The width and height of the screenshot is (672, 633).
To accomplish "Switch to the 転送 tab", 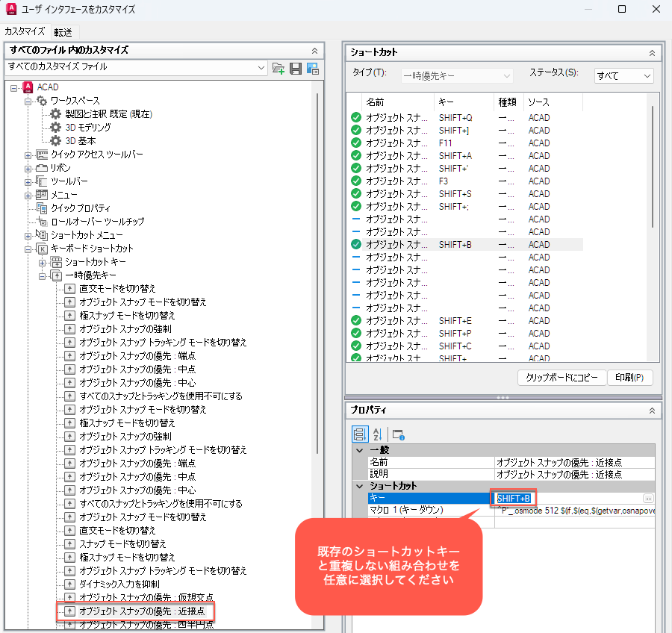I will pyautogui.click(x=63, y=31).
